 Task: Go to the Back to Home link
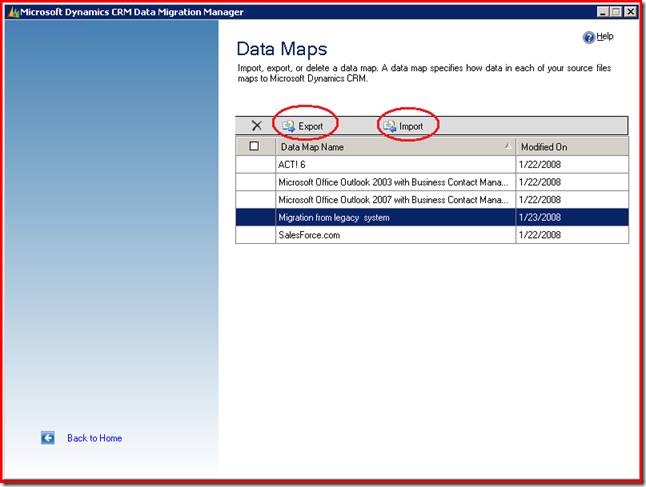pyautogui.click(x=94, y=438)
